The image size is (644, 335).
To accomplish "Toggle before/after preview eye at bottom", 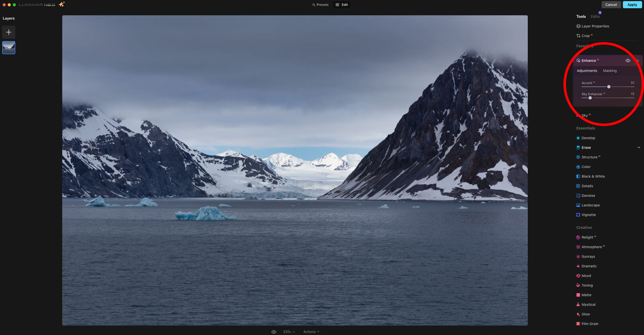I will pos(274,332).
